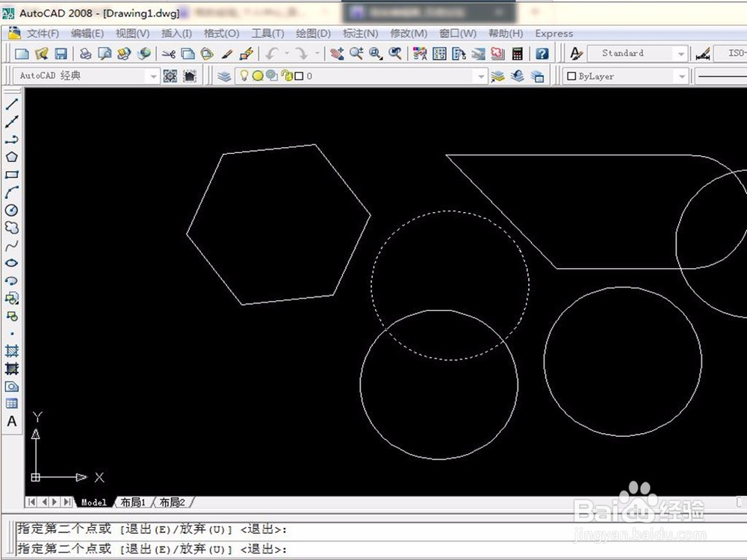This screenshot has height=560, width=747.
Task: Save drawing with floppy disk icon
Action: [61, 53]
